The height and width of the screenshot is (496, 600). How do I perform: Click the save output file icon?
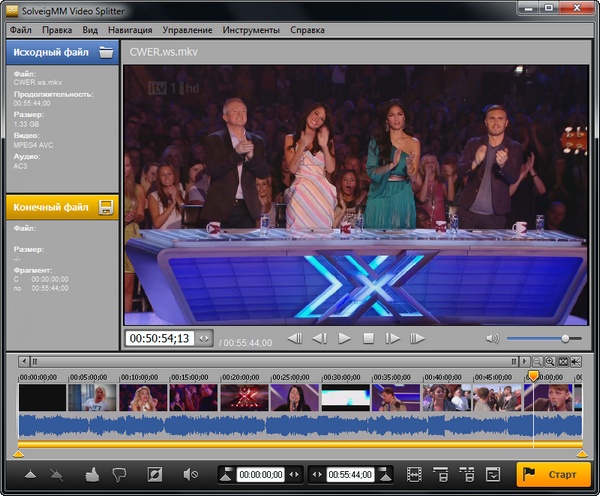[x=105, y=207]
